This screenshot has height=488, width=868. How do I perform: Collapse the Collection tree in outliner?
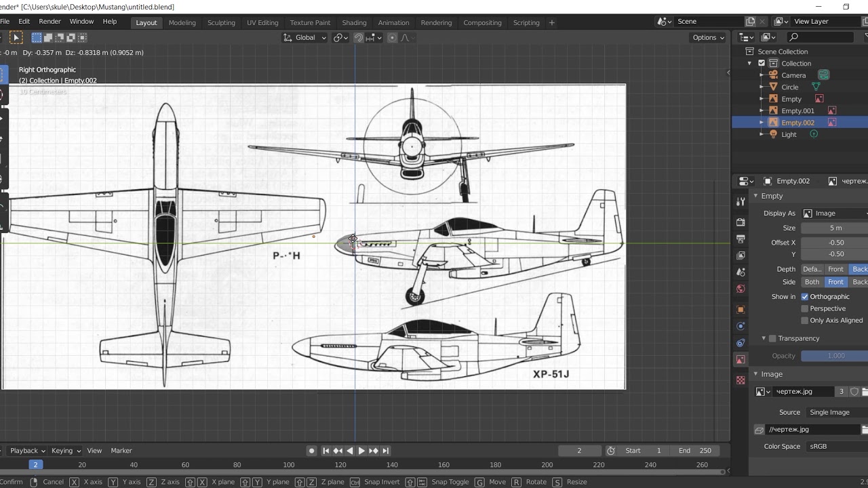tap(750, 63)
